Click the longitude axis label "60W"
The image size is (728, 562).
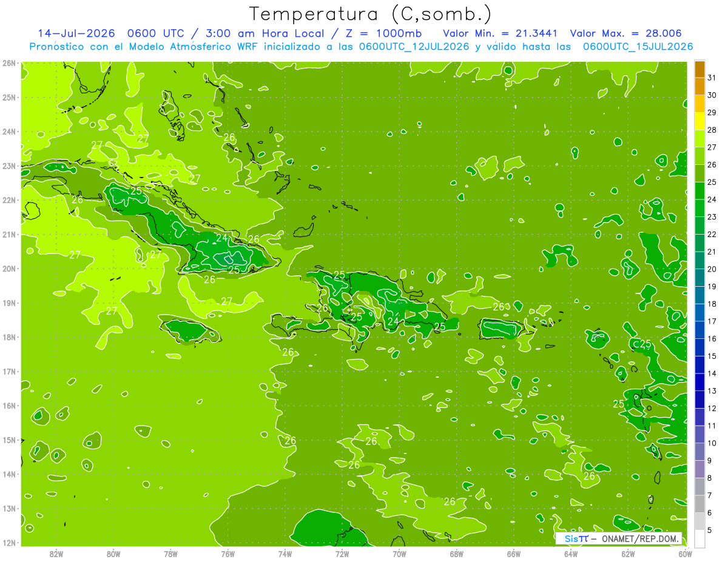click(686, 553)
